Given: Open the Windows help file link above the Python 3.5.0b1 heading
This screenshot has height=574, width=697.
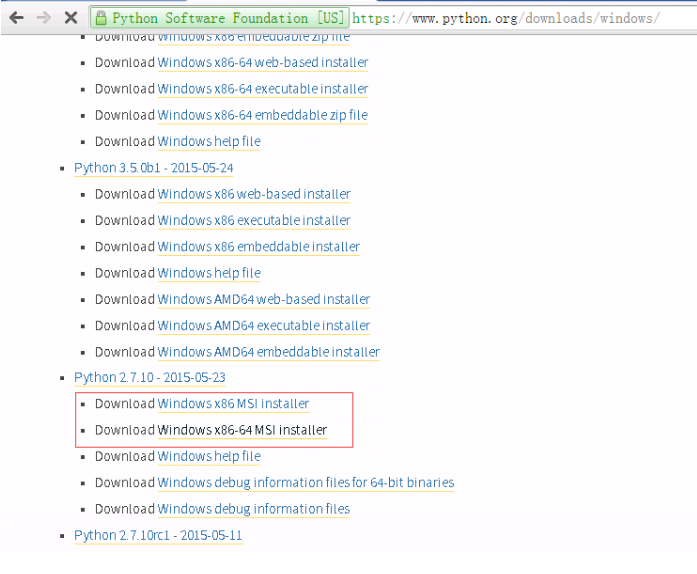Looking at the screenshot, I should [x=209, y=141].
